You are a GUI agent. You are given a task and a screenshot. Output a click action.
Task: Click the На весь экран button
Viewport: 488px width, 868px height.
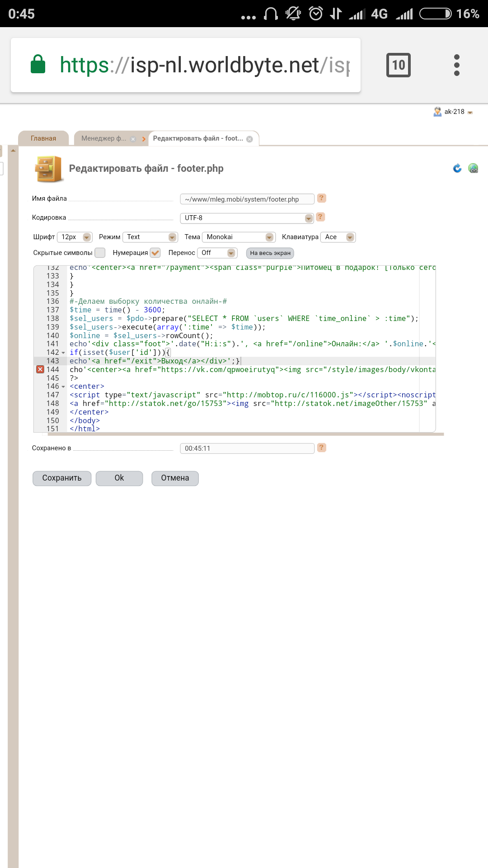[270, 253]
